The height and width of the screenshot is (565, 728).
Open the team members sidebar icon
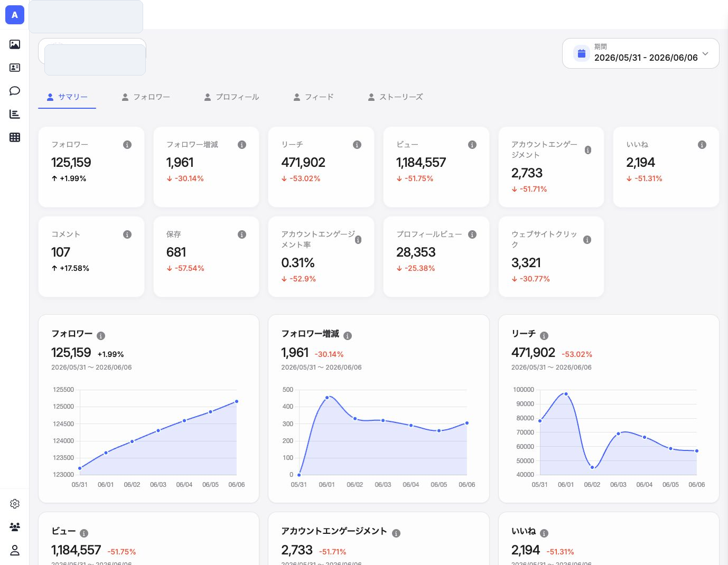point(15,527)
